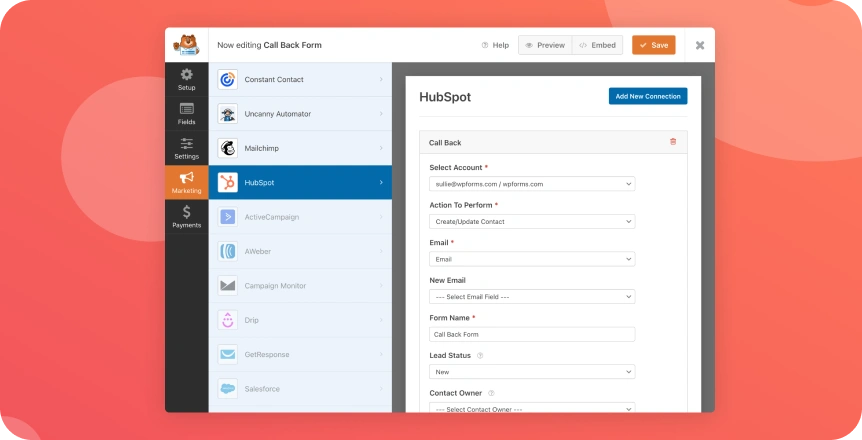
Task: Open the Lead Status dropdown
Action: pos(532,372)
